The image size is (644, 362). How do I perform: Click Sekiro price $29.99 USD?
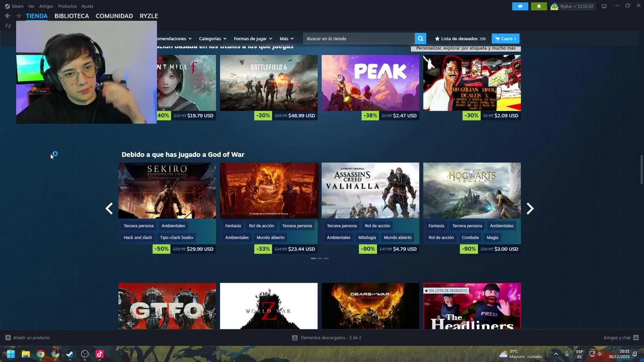[x=200, y=249]
